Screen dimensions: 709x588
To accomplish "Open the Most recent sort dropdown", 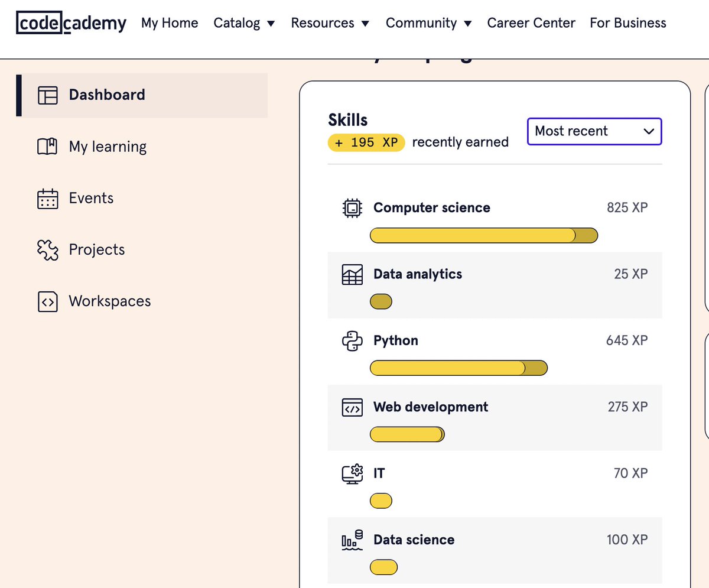I will (x=594, y=131).
